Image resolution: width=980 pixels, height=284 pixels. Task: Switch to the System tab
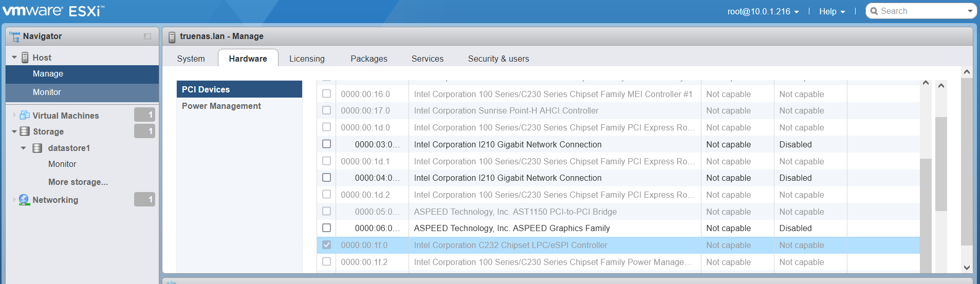[x=191, y=59]
